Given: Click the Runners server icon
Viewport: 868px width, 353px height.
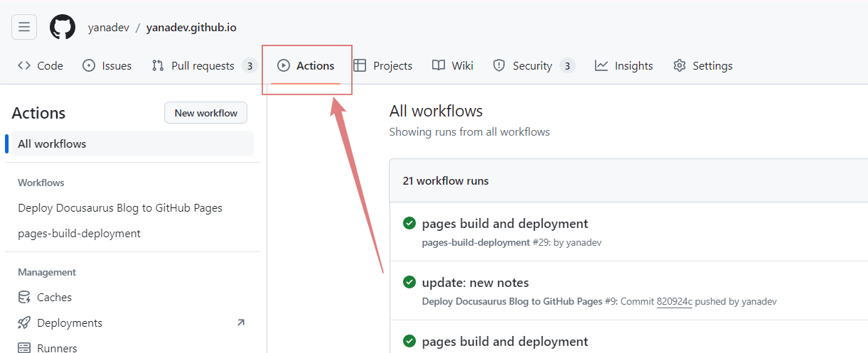Looking at the screenshot, I should pos(24,347).
